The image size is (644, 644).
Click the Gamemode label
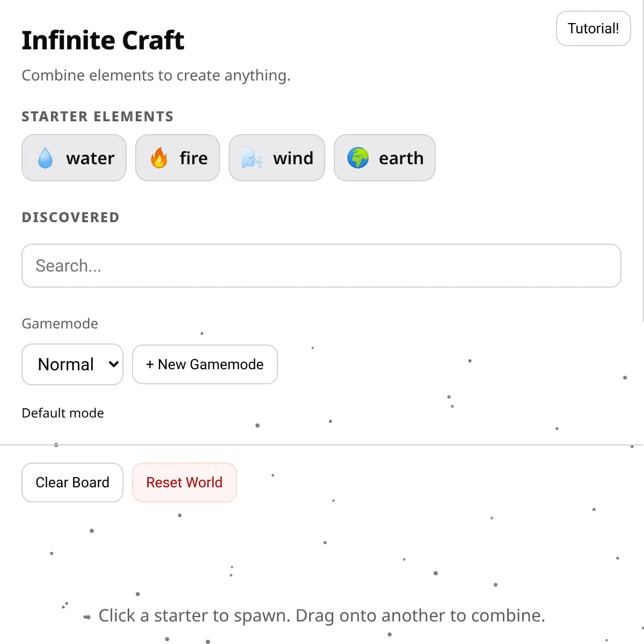click(x=60, y=324)
